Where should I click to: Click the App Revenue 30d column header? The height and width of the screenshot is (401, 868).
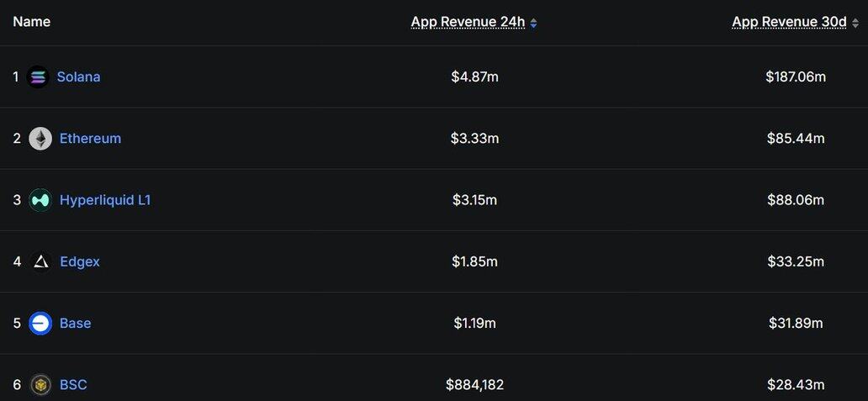coord(790,22)
